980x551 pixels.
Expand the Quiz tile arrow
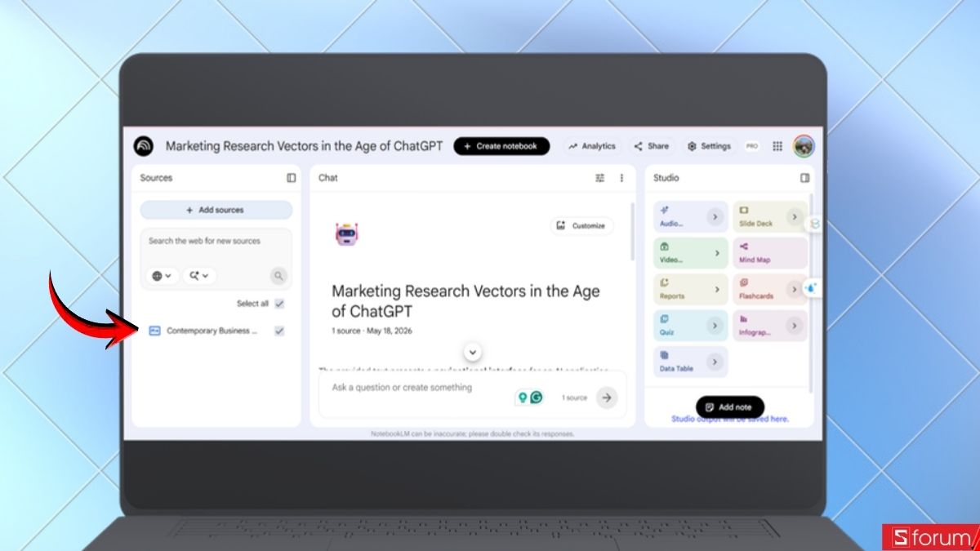(715, 326)
